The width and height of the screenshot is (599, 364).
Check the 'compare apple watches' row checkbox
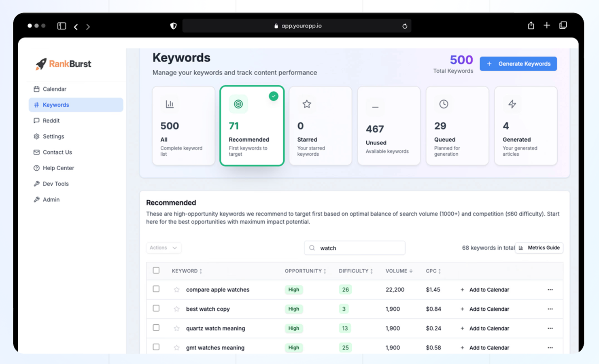(x=156, y=289)
